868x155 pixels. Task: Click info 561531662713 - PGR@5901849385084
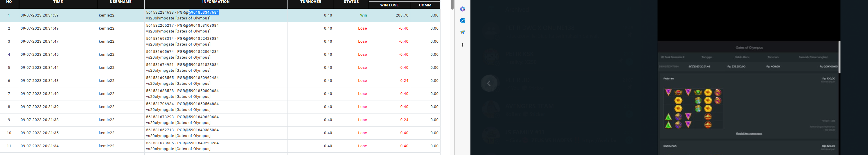click(x=182, y=130)
